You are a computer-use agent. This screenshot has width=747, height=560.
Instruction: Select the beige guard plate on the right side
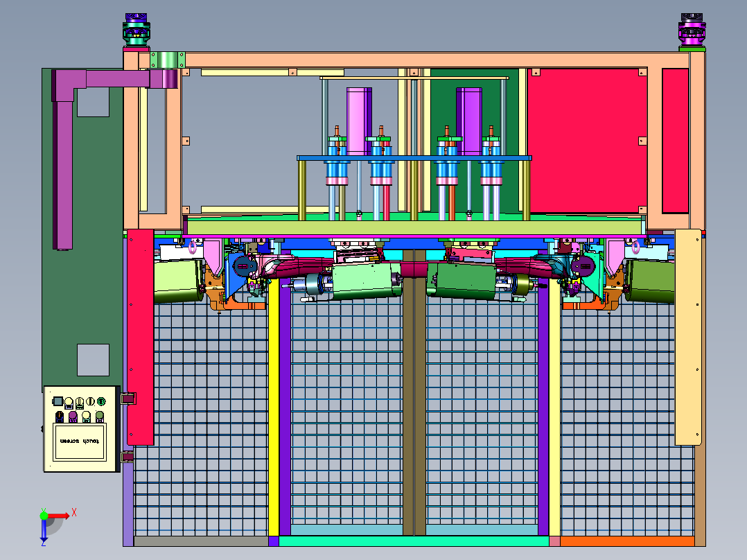[688, 337]
